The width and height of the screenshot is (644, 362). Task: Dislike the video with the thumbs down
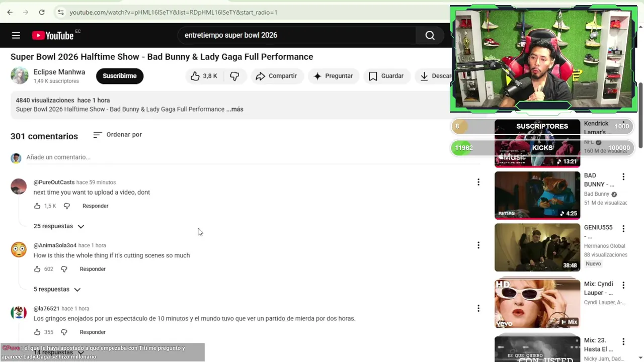[x=234, y=76]
